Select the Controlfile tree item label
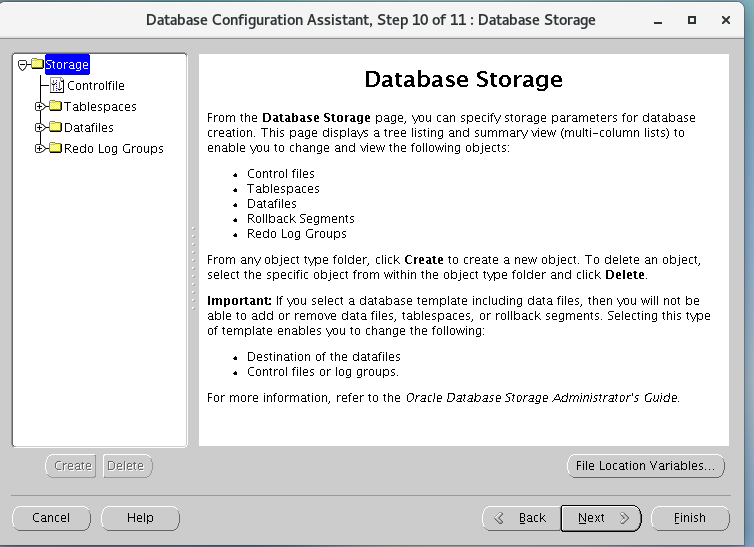 (x=95, y=86)
